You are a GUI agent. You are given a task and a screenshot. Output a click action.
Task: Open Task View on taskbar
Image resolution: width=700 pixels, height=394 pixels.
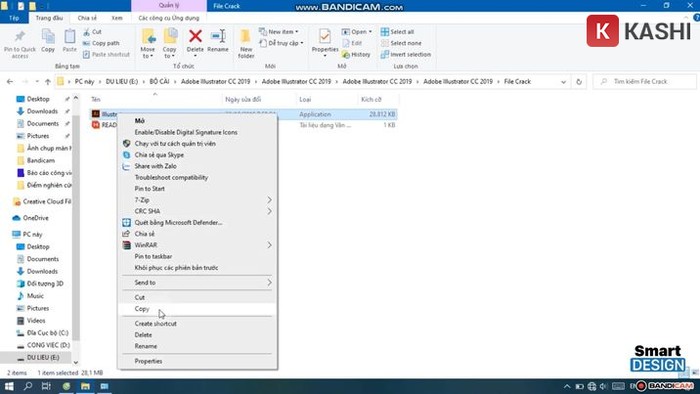(x=46, y=386)
